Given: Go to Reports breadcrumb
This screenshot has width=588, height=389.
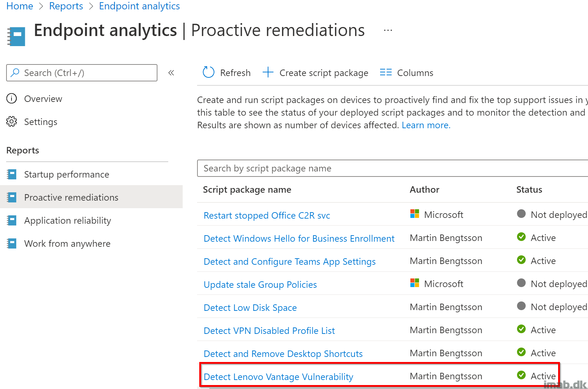Looking at the screenshot, I should tap(66, 6).
